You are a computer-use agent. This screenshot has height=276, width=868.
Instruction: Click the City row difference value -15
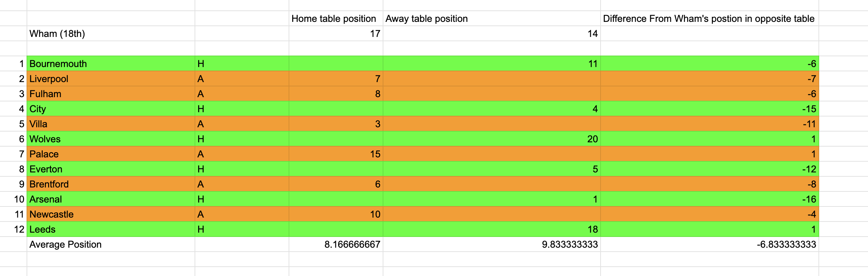click(709, 109)
